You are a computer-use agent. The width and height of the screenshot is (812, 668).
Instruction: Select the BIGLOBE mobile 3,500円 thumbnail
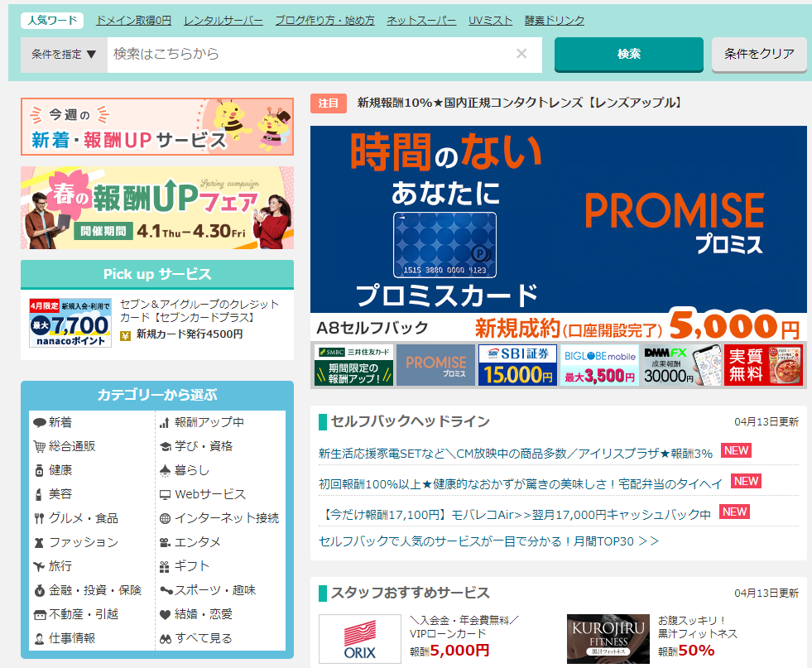point(599,365)
